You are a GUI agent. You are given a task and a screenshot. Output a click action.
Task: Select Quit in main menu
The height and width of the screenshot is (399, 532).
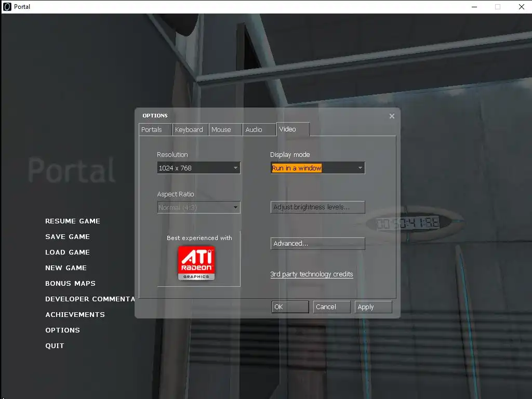coord(55,346)
